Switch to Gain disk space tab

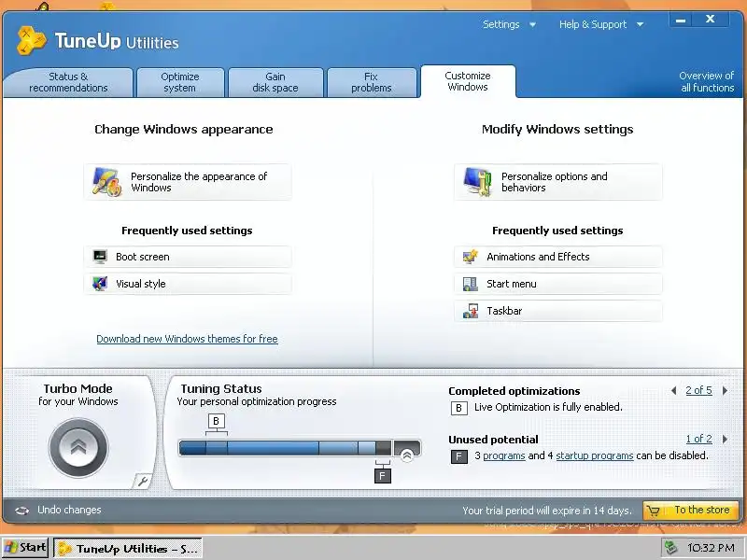coord(275,82)
